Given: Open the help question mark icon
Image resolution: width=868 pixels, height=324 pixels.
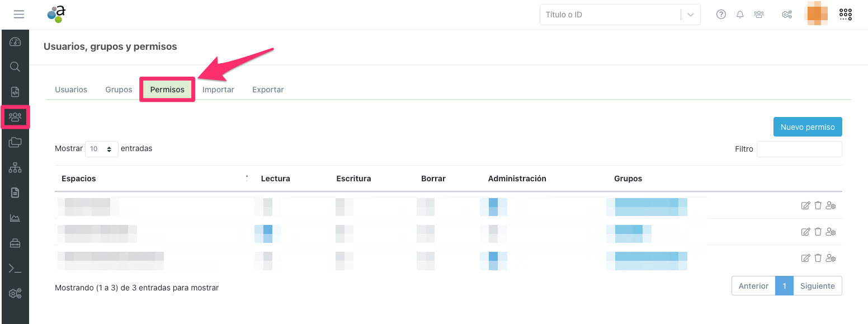Looking at the screenshot, I should (x=721, y=15).
